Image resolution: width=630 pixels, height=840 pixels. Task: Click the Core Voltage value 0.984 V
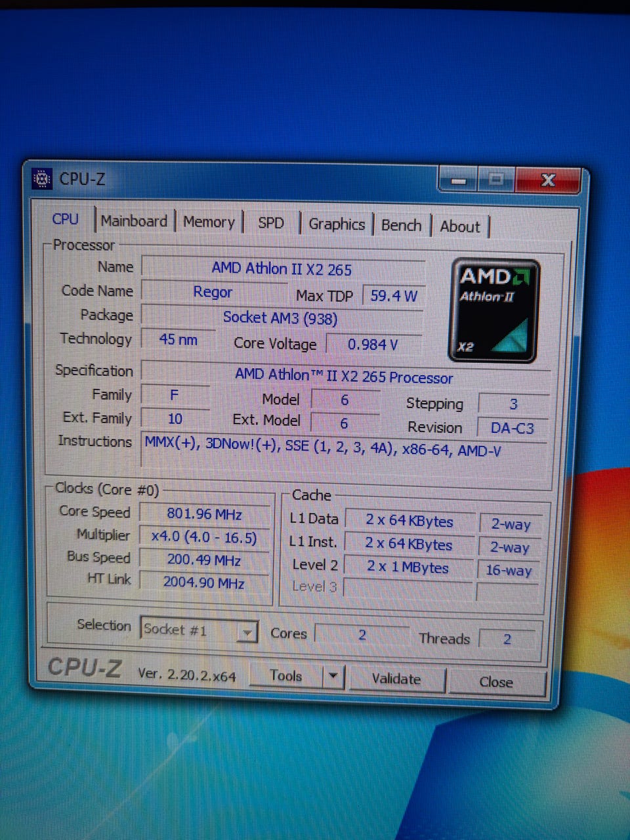373,345
